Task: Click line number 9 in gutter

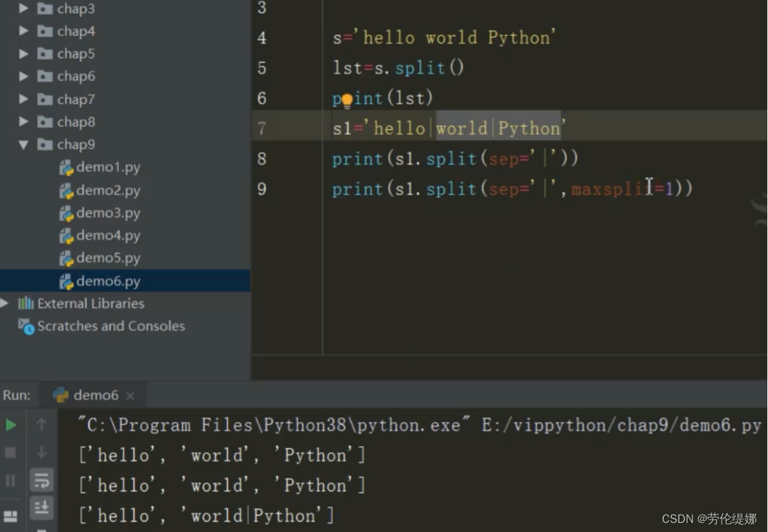Action: tap(262, 189)
